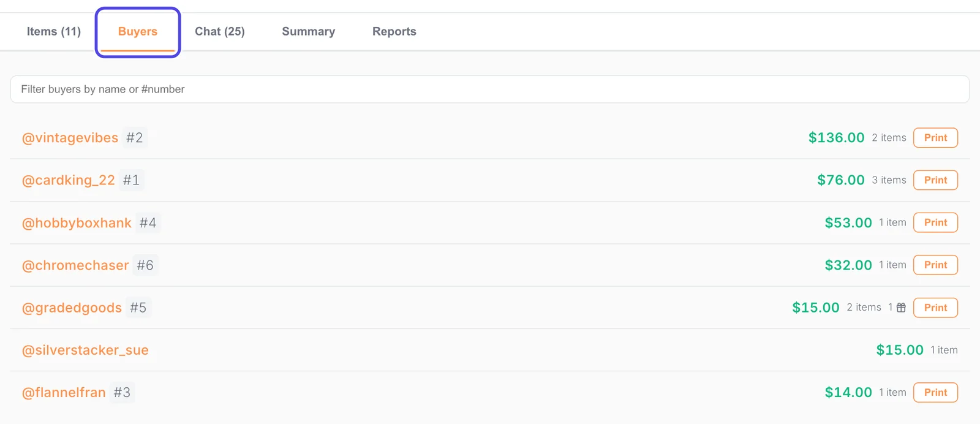Switch to the Chat (25) tab

coord(220,31)
